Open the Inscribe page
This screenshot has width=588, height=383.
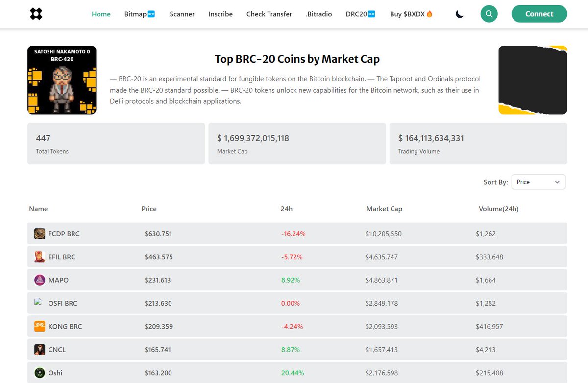220,14
